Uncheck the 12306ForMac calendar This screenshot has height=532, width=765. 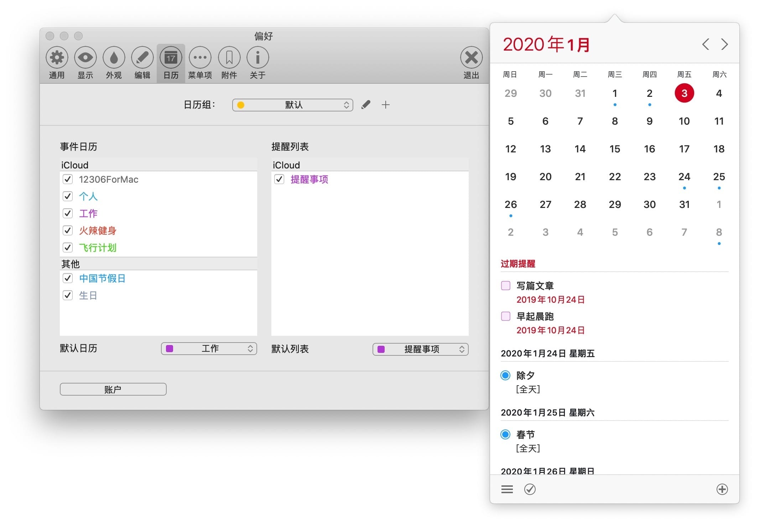68,179
